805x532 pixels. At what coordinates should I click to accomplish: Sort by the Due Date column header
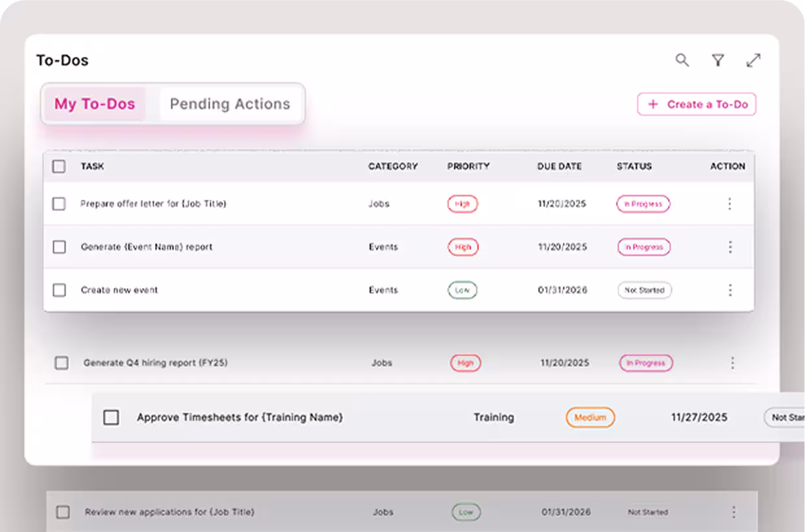tap(559, 167)
